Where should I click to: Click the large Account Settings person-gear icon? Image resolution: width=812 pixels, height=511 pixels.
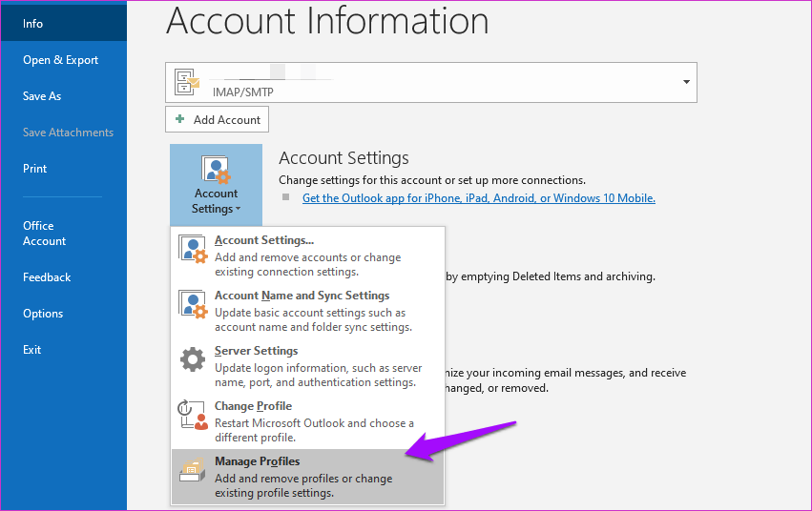click(x=216, y=170)
